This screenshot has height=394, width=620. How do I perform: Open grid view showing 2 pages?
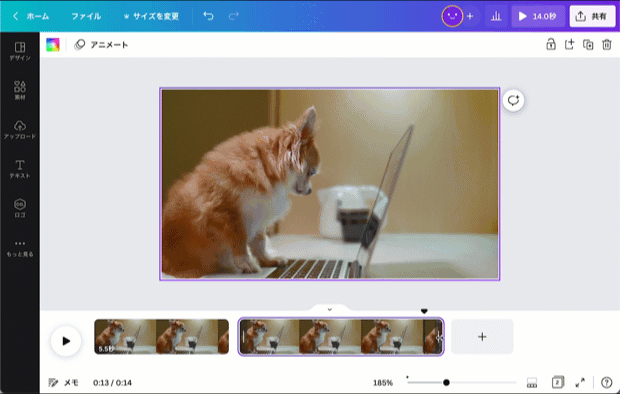(x=558, y=382)
